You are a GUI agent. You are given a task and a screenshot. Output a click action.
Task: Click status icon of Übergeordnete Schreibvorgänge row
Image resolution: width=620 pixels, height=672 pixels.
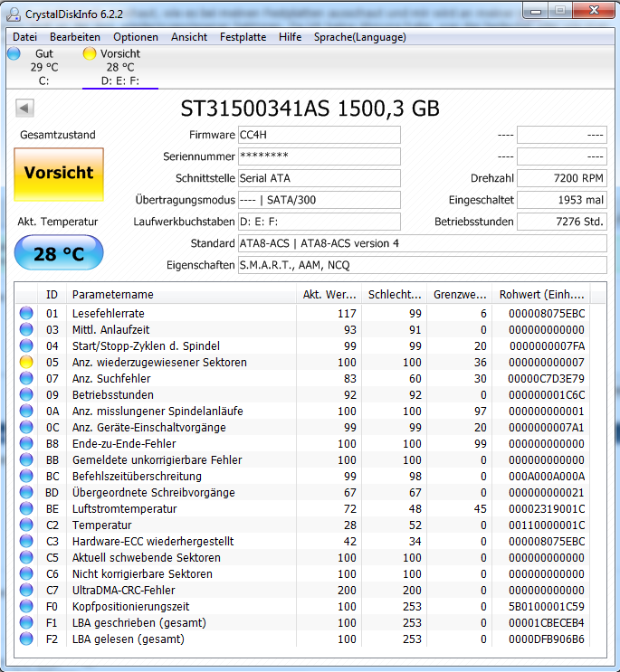pyautogui.click(x=26, y=492)
